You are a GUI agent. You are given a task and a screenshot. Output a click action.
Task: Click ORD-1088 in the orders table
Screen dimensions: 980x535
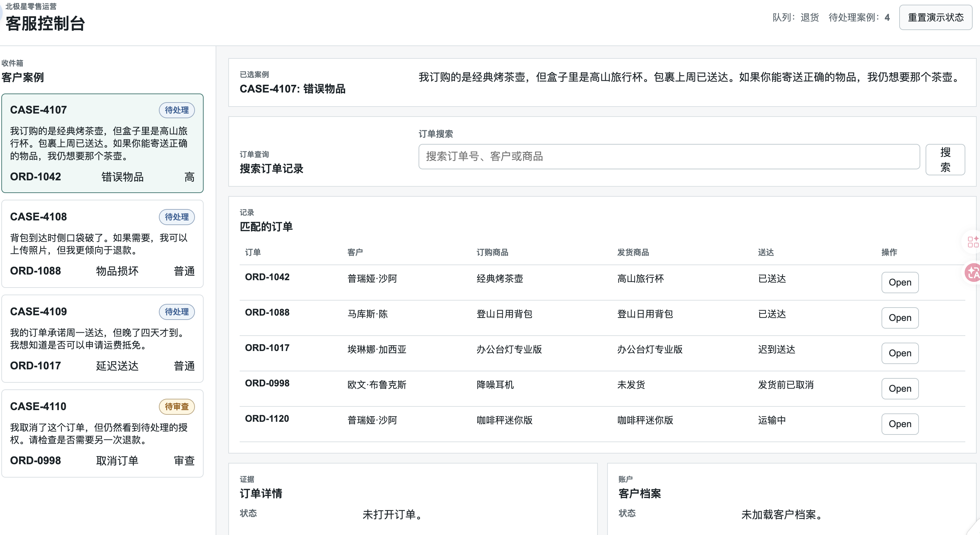(x=267, y=312)
